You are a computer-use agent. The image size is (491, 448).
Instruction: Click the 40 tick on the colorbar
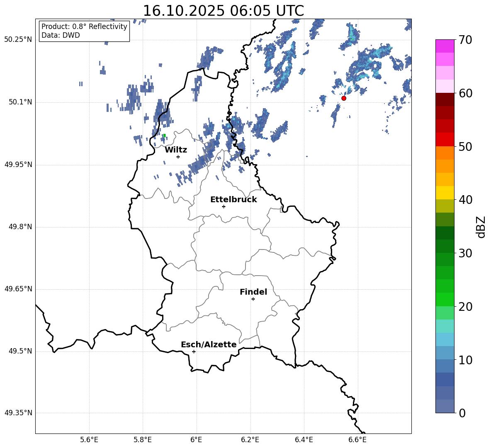[465, 200]
